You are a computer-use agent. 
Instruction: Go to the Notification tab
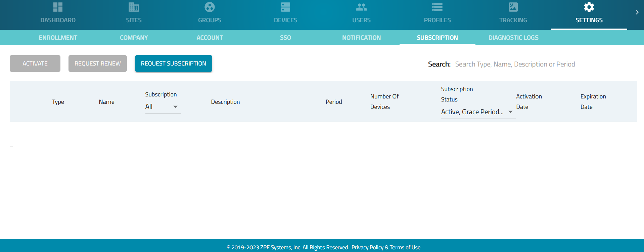[362, 38]
